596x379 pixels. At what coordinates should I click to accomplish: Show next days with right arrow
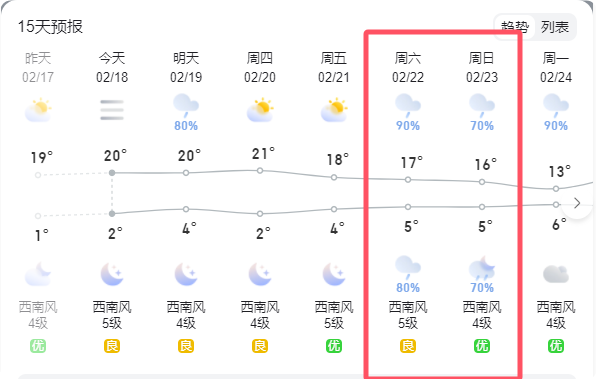click(x=577, y=203)
